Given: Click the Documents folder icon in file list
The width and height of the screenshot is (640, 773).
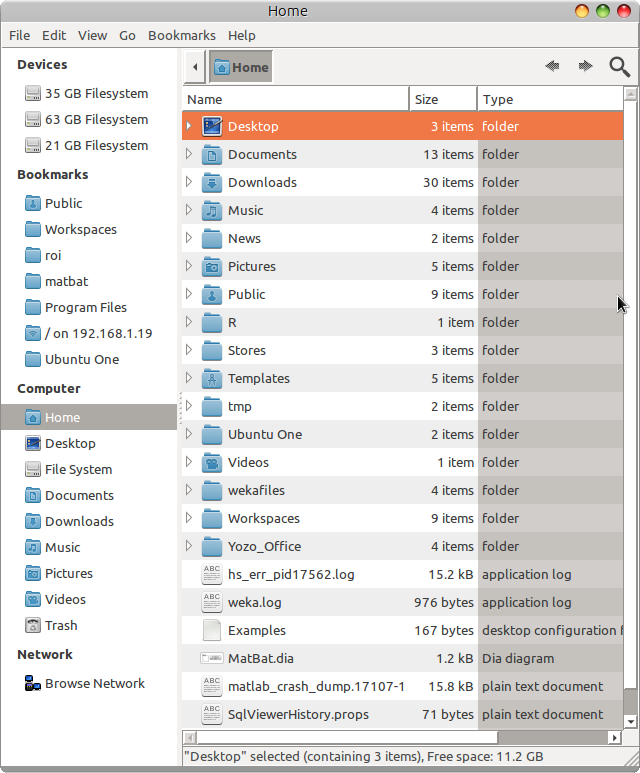Looking at the screenshot, I should pyautogui.click(x=212, y=154).
